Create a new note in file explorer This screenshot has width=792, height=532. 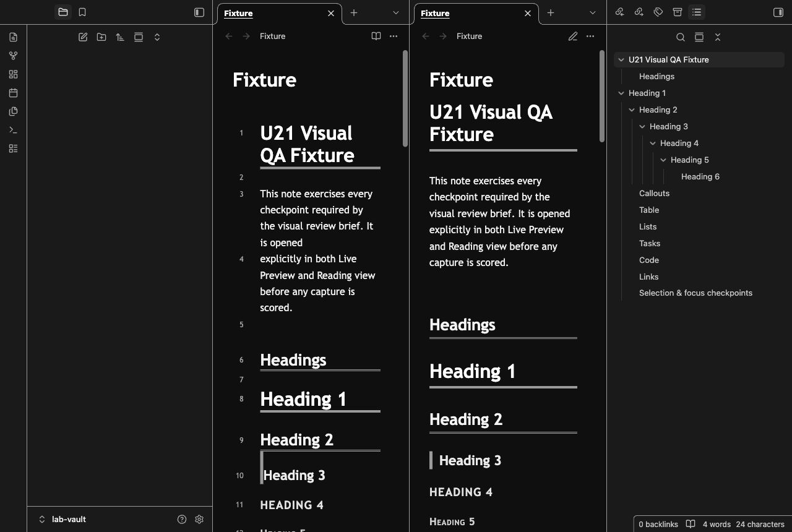(x=83, y=37)
